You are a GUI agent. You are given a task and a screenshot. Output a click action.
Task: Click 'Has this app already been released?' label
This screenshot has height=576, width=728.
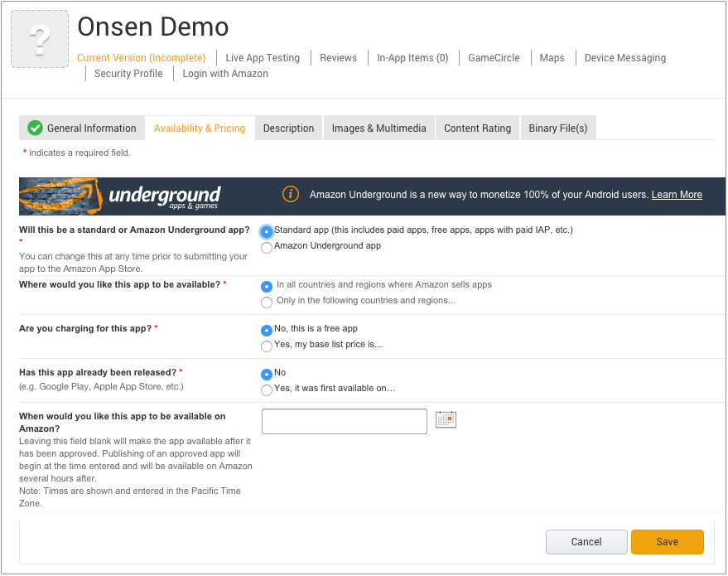[98, 372]
